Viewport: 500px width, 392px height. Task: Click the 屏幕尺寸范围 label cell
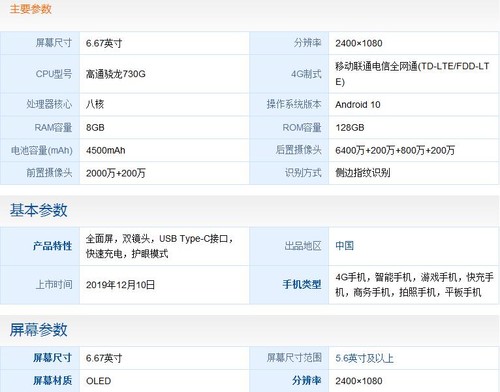(289, 358)
